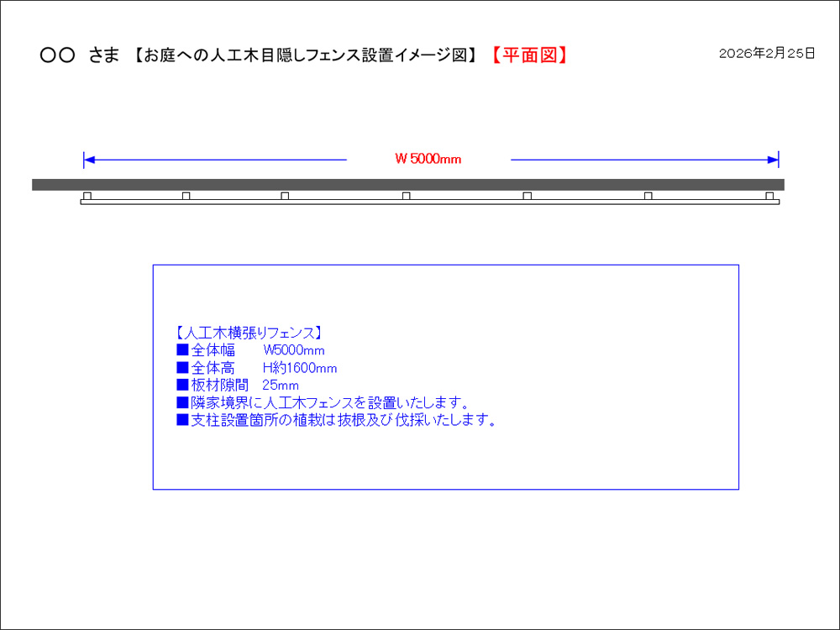Click the title お庭への人工木目隠しフェンス設置イメージ図
Screen dimensions: 840x630
coord(306,55)
